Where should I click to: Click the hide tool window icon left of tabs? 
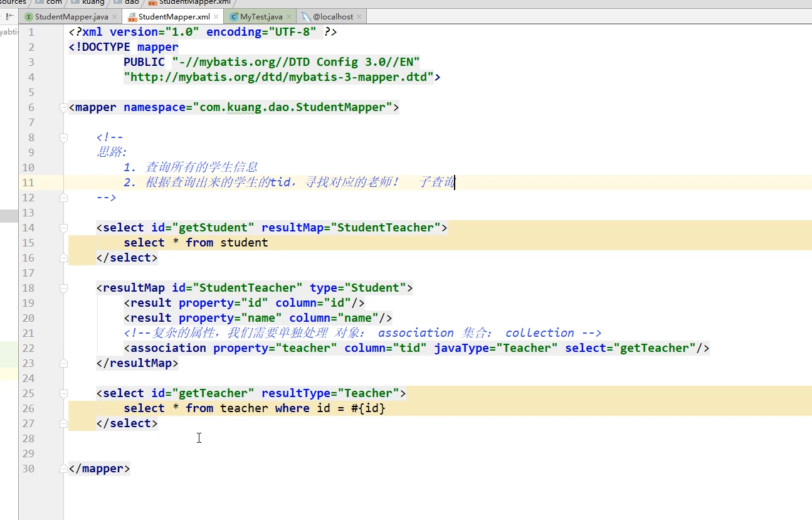[x=9, y=16]
